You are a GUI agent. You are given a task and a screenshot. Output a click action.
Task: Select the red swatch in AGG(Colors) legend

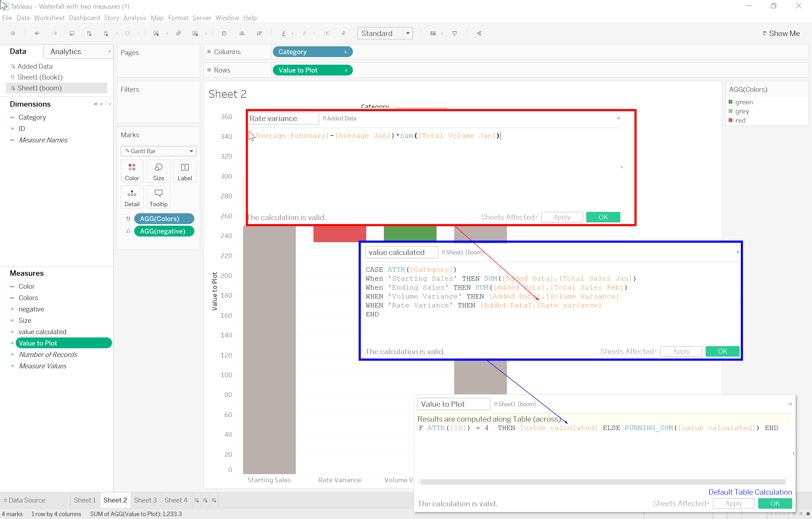(731, 120)
